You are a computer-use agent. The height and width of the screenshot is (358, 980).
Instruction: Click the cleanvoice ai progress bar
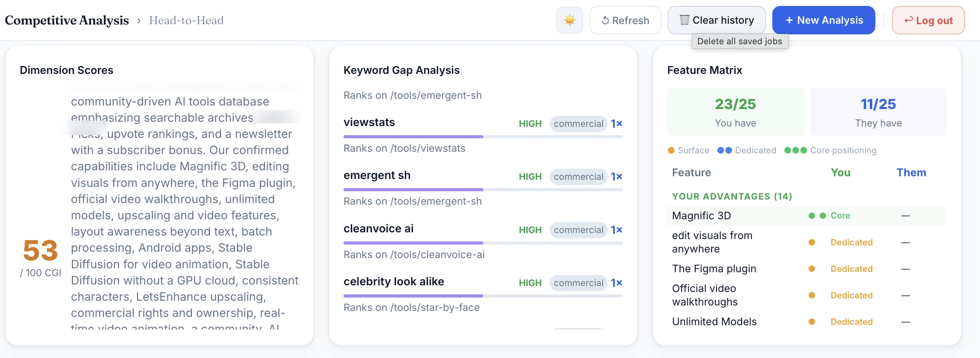point(483,243)
